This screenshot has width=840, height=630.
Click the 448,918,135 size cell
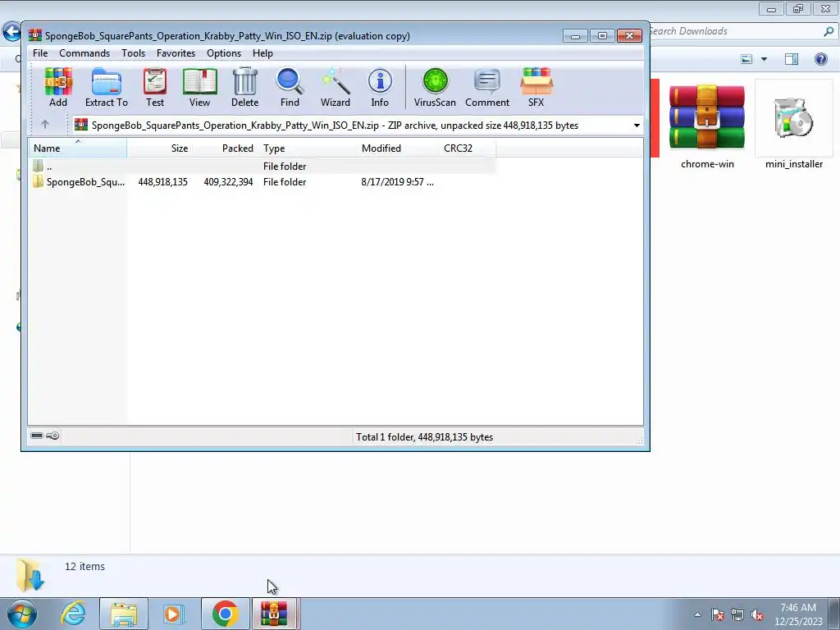163,181
